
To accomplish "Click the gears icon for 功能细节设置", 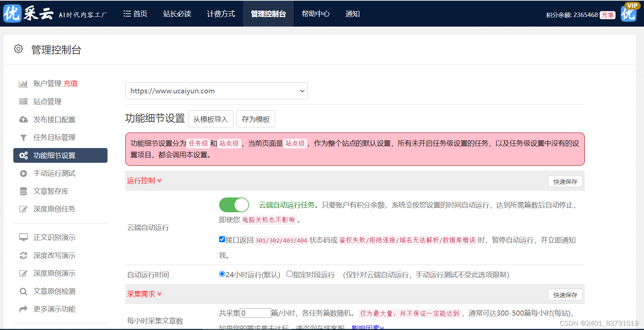I will pos(23,155).
